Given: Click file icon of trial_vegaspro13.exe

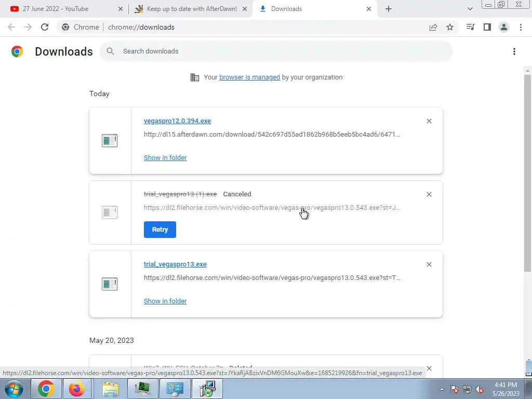Looking at the screenshot, I should 110,284.
